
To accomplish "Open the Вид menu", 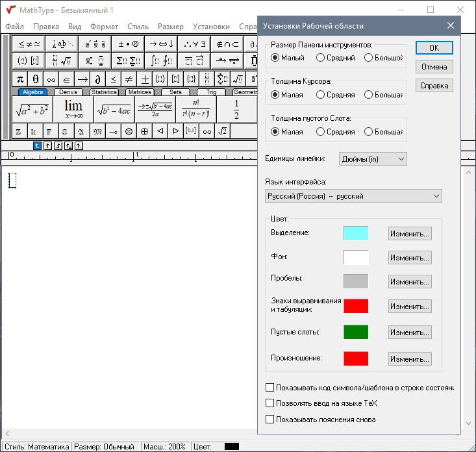I will click(x=75, y=27).
